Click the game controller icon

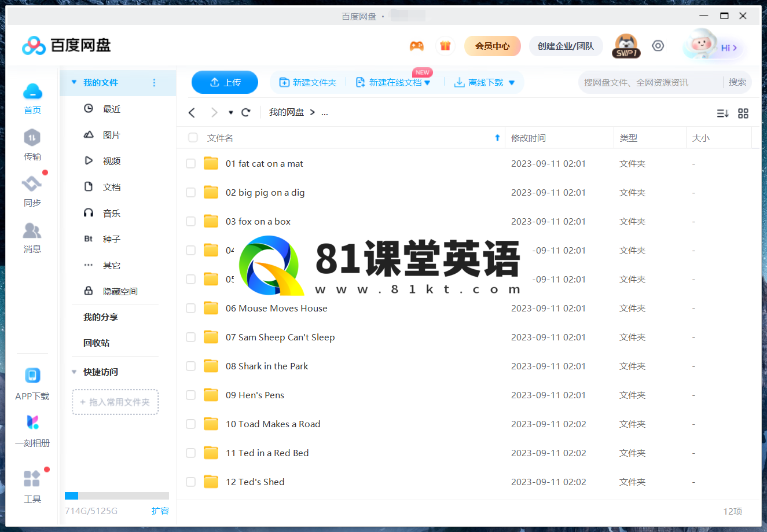point(417,46)
